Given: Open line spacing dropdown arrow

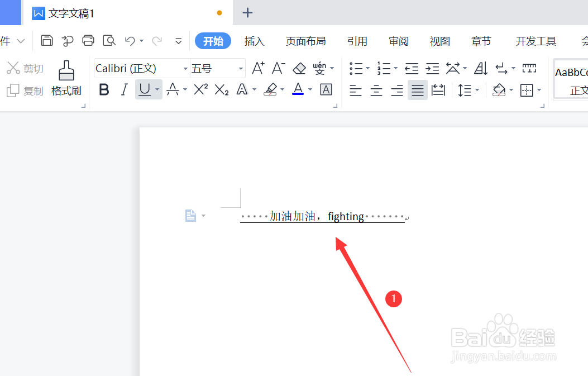Looking at the screenshot, I should (477, 90).
